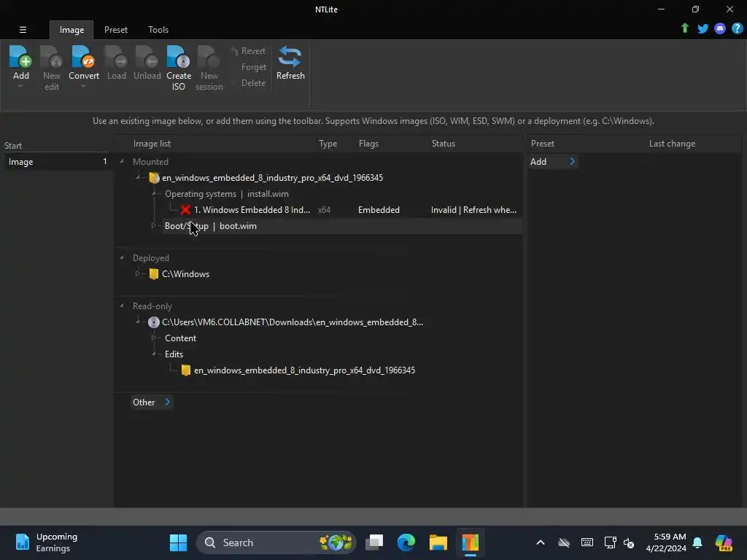Click the Other expand button
This screenshot has width=747, height=560.
[x=152, y=402]
